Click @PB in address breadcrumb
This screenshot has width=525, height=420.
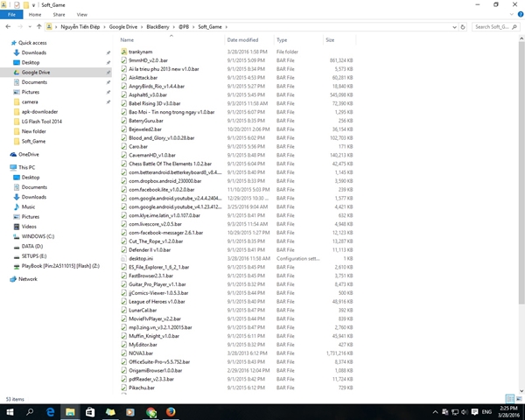tap(184, 27)
